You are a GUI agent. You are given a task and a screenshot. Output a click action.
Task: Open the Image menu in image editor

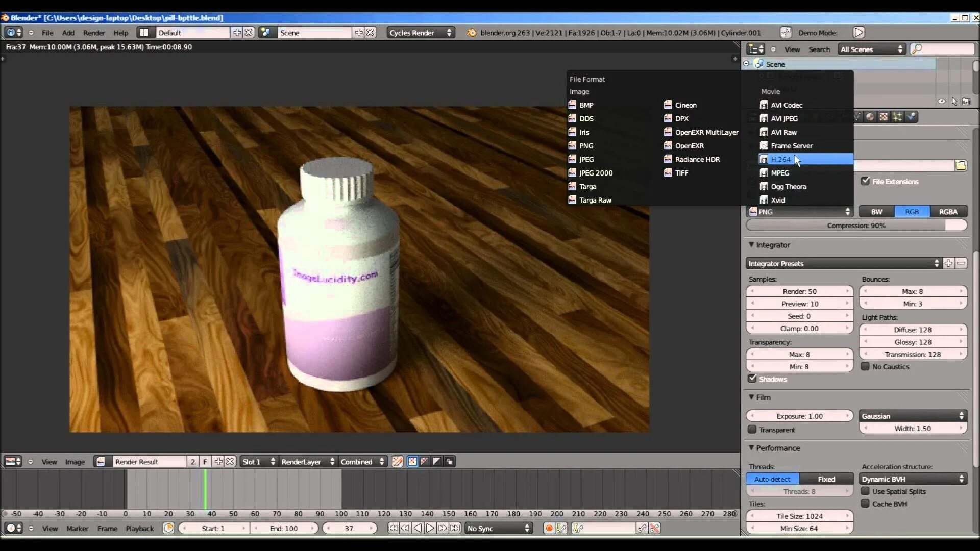[75, 462]
